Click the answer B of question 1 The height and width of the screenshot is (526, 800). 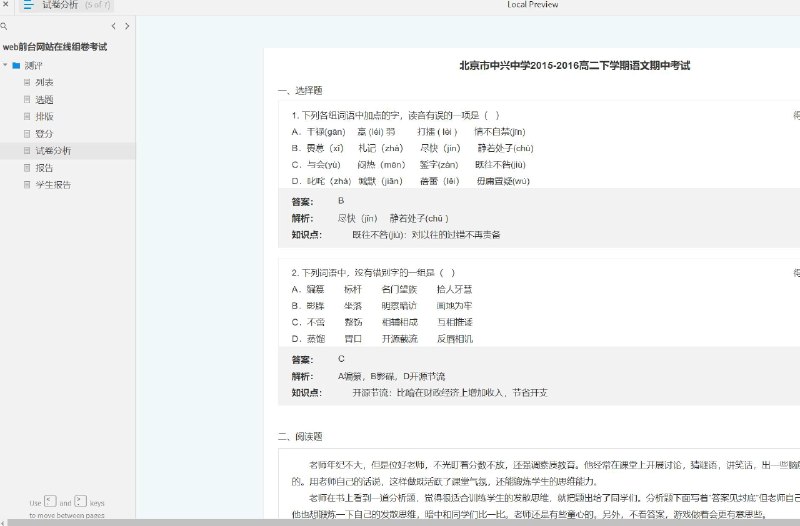click(341, 201)
